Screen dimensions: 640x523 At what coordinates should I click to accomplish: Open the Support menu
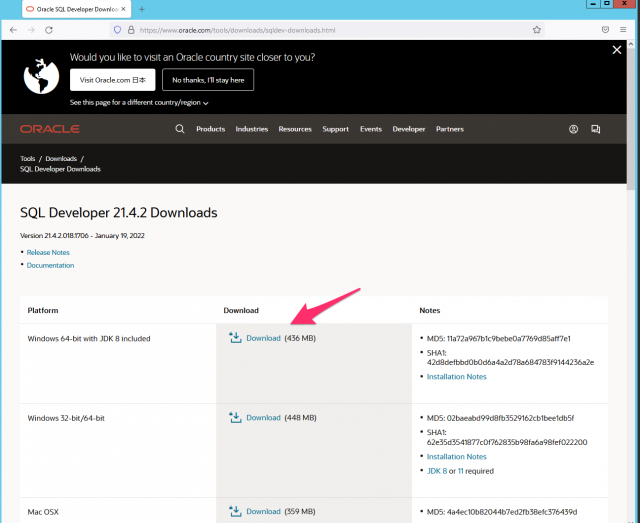click(x=336, y=129)
